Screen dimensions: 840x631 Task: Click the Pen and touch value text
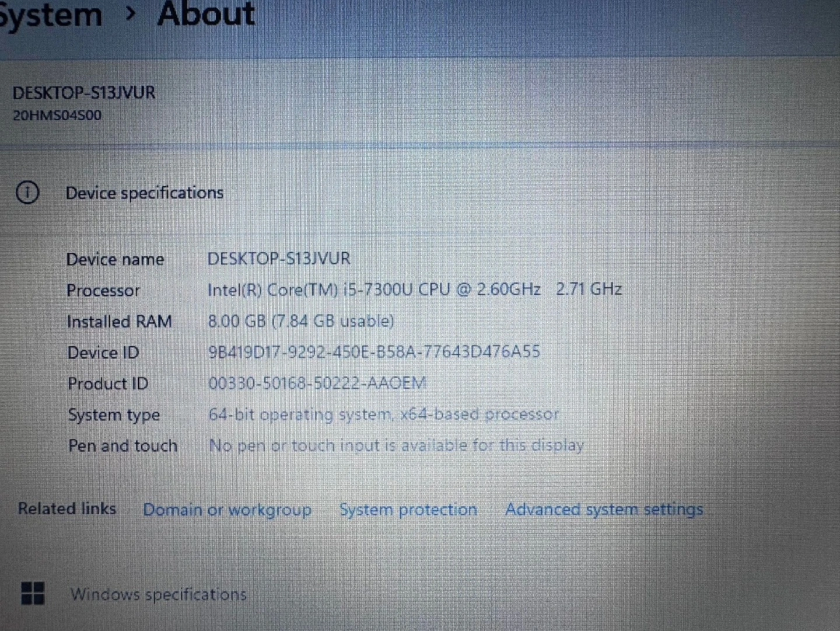pyautogui.click(x=396, y=445)
